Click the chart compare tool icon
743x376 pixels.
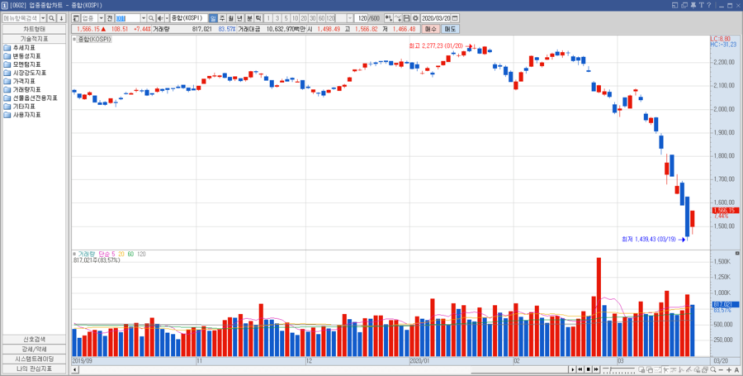point(389,18)
